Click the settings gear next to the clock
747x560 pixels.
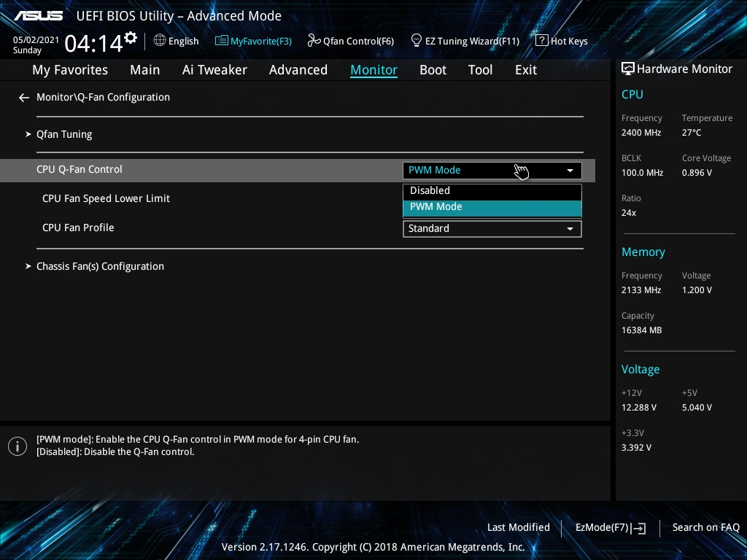pyautogui.click(x=131, y=38)
